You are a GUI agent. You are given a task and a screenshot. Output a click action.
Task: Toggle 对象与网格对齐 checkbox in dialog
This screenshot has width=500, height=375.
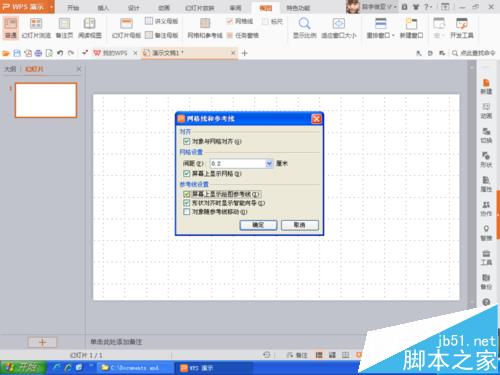[x=187, y=141]
